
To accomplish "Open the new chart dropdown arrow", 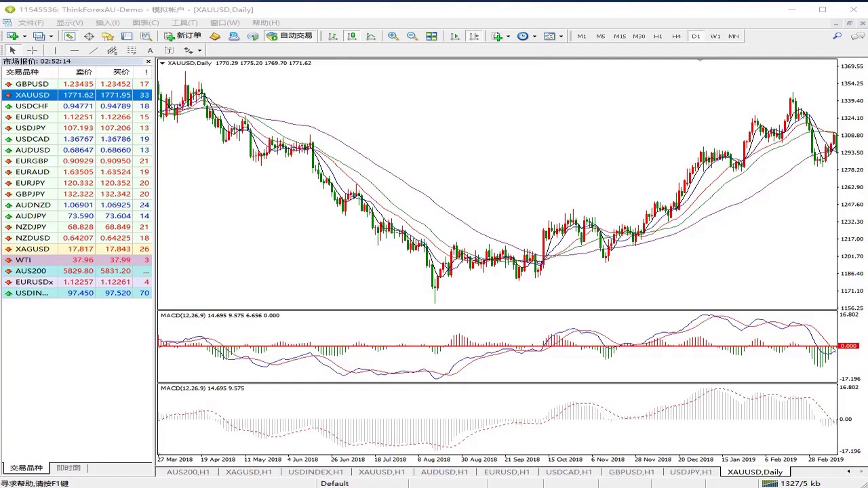I will tap(24, 37).
